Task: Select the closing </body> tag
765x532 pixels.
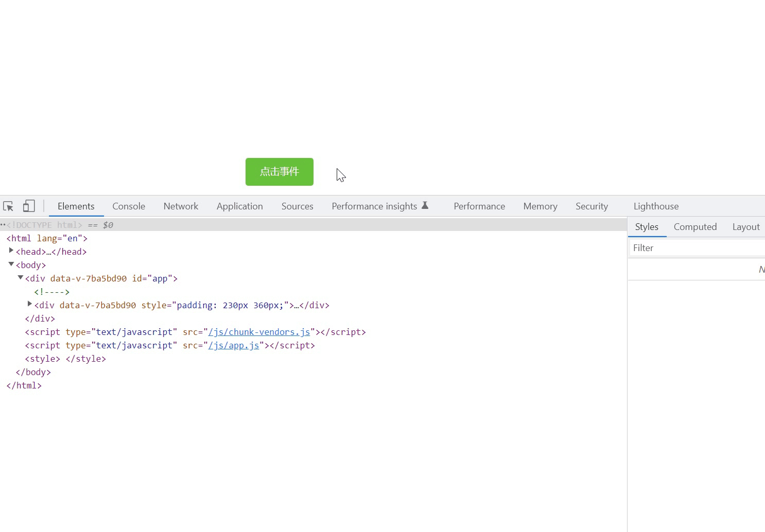Action: 33,372
